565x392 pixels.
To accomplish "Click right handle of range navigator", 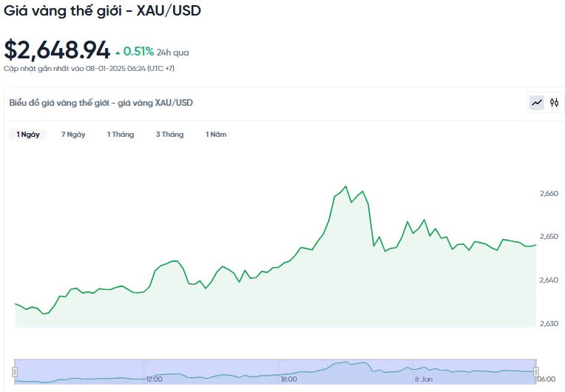I will tap(535, 371).
